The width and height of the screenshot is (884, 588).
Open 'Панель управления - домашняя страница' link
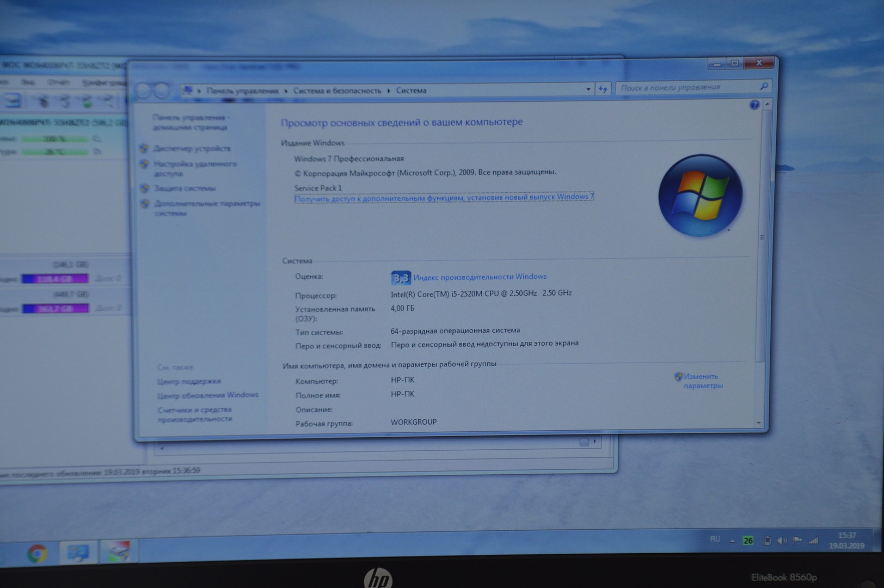coord(191,122)
